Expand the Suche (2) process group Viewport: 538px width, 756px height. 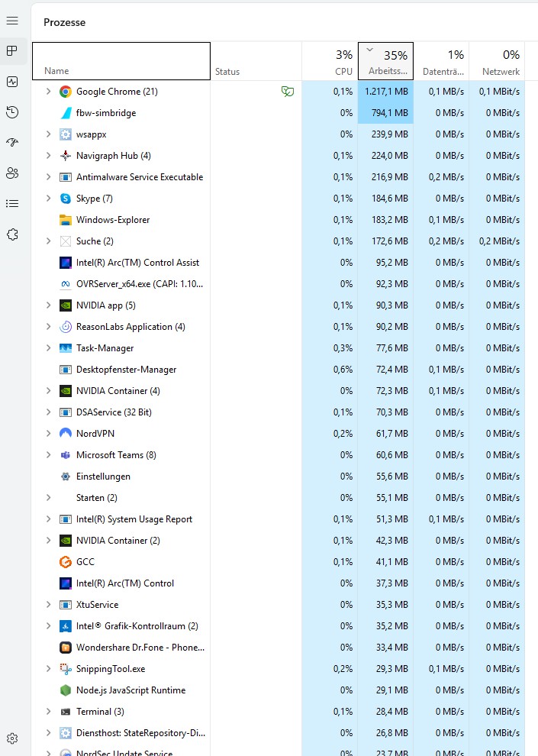48,241
